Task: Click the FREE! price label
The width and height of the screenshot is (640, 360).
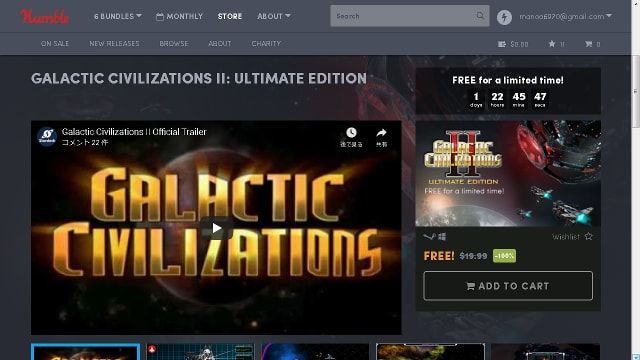Action: click(x=439, y=256)
